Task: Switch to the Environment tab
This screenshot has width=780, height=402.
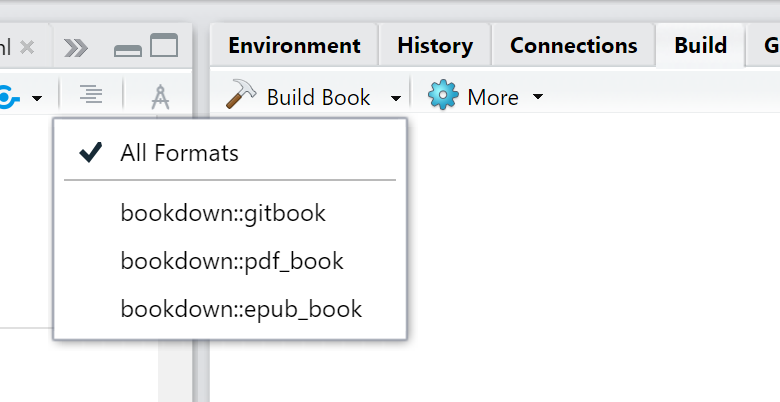Action: point(294,45)
